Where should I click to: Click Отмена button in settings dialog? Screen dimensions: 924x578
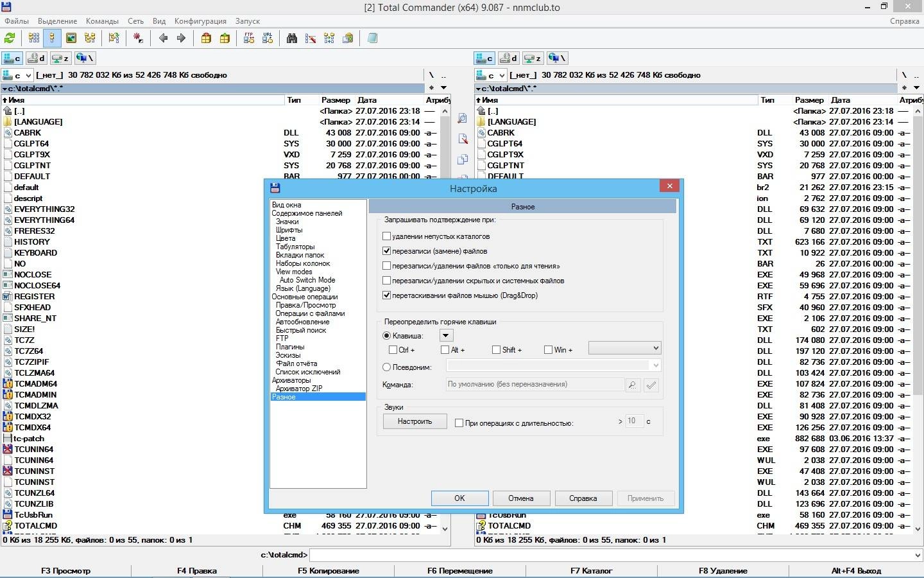click(521, 498)
